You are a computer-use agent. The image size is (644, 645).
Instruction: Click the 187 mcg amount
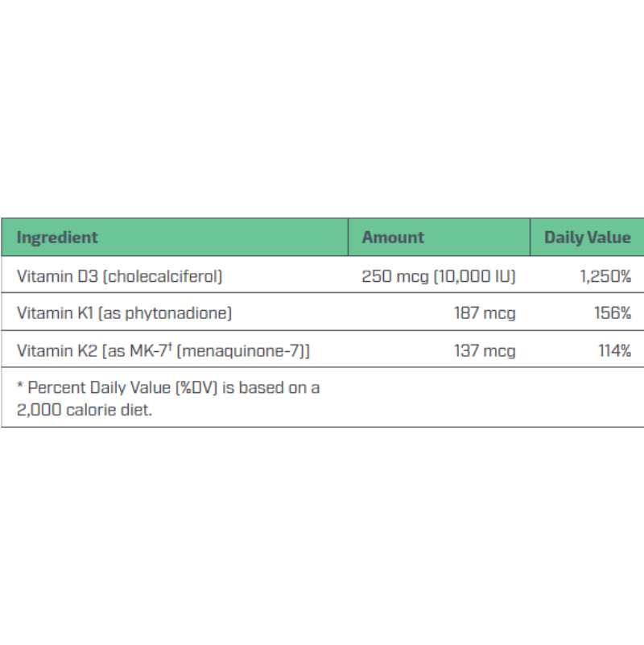485,313
